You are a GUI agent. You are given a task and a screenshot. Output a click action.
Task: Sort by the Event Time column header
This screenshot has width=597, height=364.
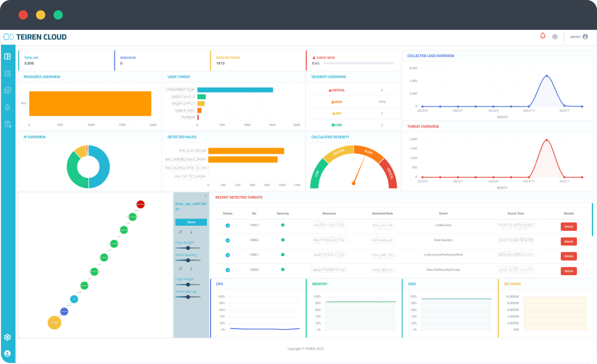pos(516,213)
